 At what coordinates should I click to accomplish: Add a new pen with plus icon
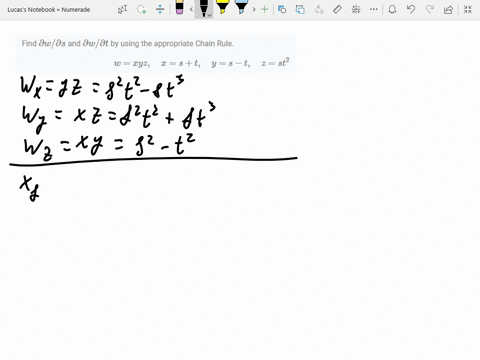(265, 9)
